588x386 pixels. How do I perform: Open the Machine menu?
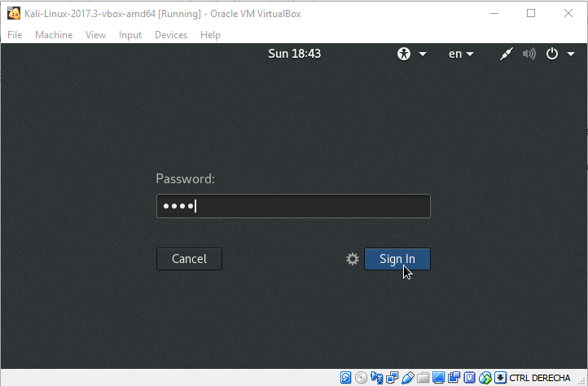click(x=54, y=35)
